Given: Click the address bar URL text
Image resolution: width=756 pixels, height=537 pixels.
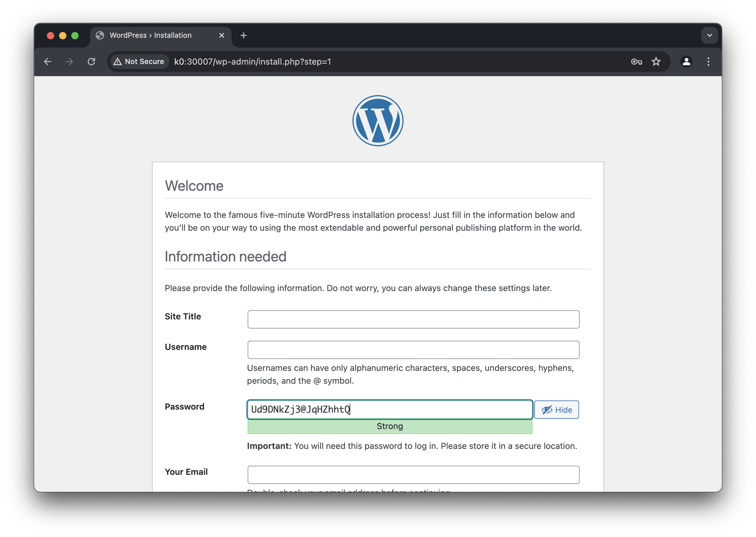Looking at the screenshot, I should 253,62.
